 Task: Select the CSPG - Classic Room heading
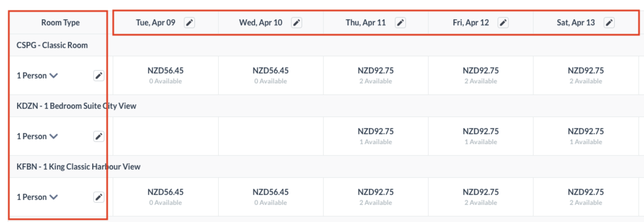tap(52, 45)
